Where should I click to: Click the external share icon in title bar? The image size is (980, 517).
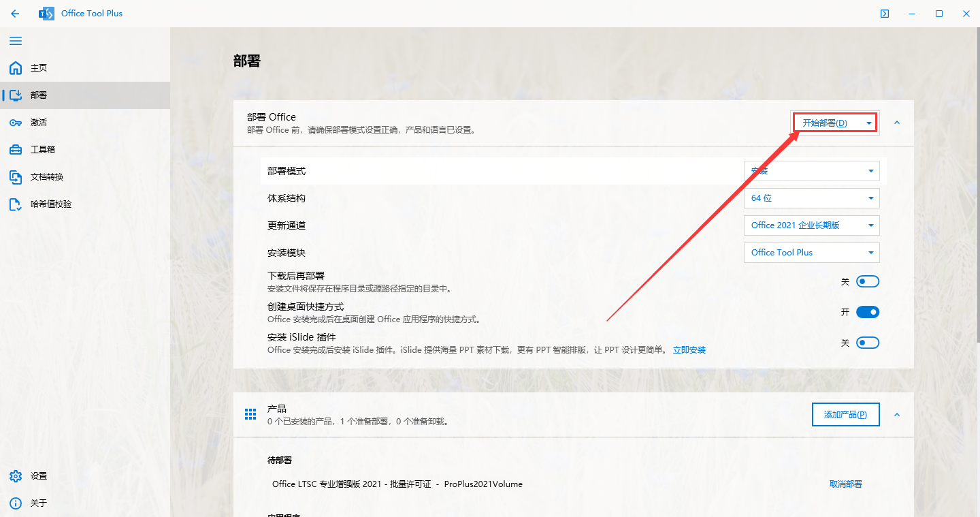(884, 13)
